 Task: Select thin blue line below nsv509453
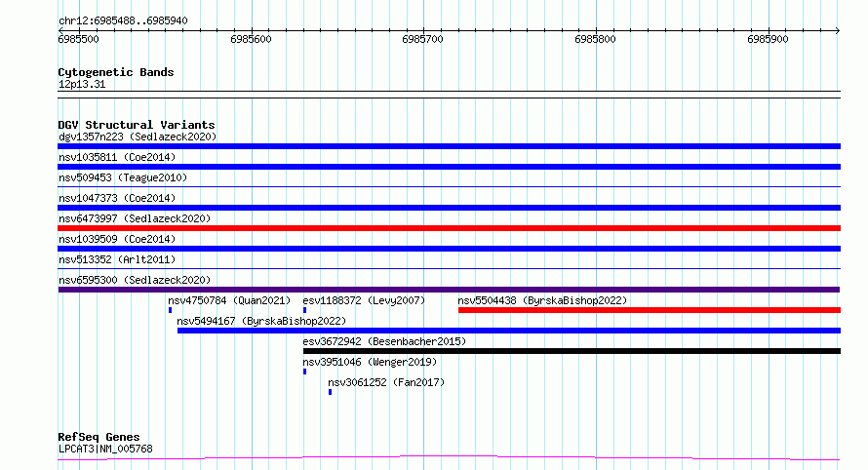pos(449,186)
